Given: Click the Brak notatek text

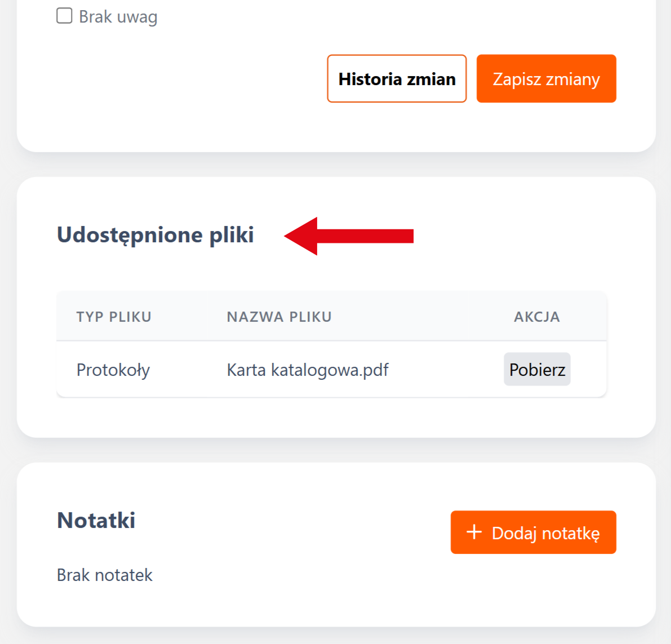Looking at the screenshot, I should tap(105, 575).
